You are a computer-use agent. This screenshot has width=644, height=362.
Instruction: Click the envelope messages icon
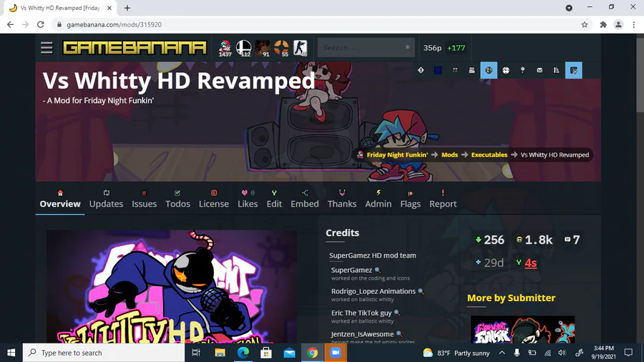[x=540, y=70]
